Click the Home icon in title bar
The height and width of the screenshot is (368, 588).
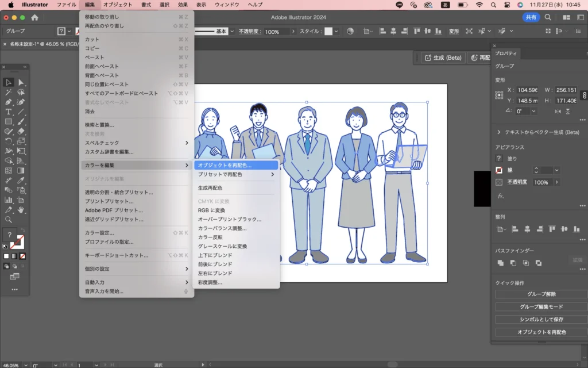tap(34, 17)
